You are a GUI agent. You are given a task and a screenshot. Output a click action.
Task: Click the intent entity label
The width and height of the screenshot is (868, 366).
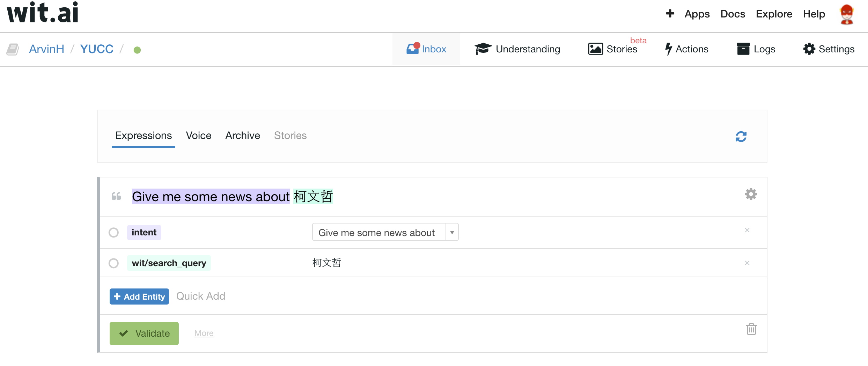point(144,232)
